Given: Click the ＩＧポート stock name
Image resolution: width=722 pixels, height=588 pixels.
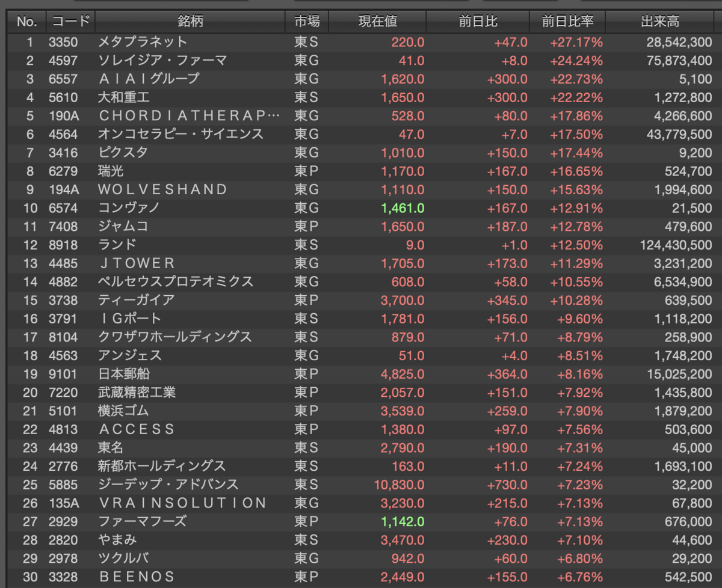Looking at the screenshot, I should (x=130, y=318).
